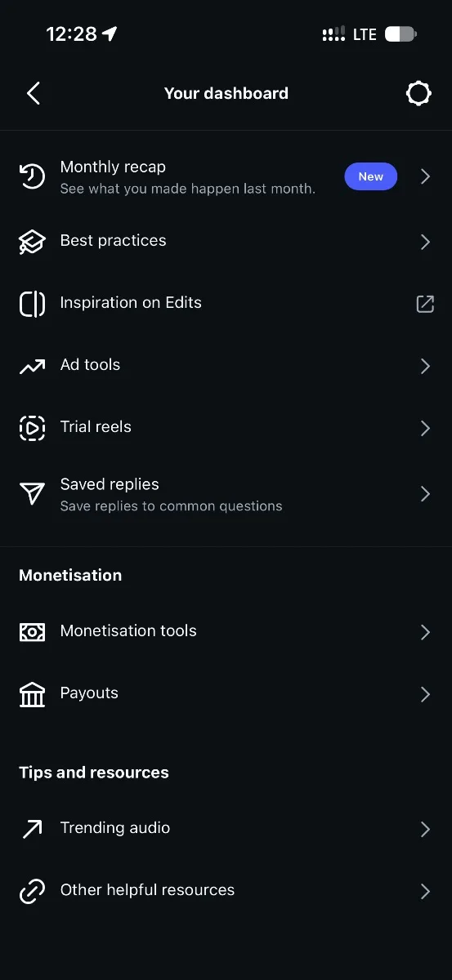Viewport: 452px width, 980px height.
Task: Tap the Monthly recap clock icon
Action: click(x=32, y=176)
